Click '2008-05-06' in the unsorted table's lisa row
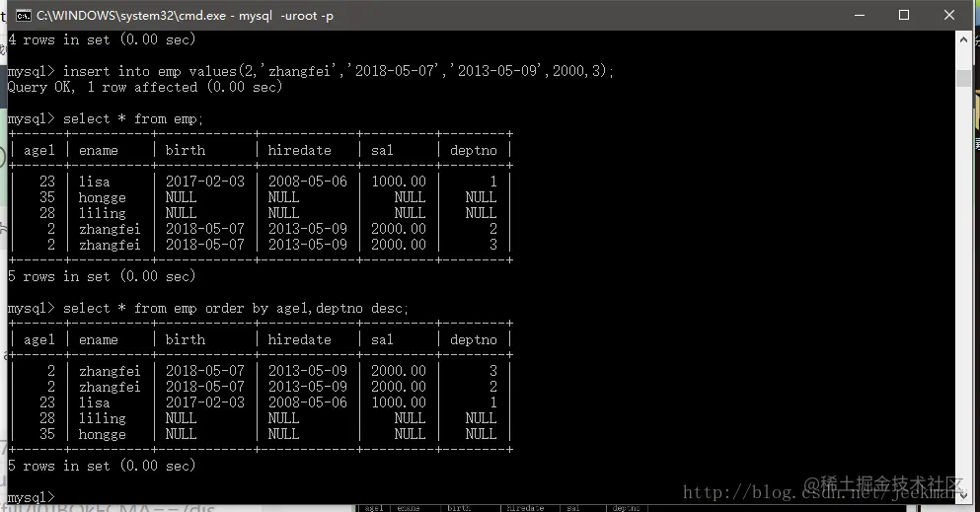The width and height of the screenshot is (980, 512). (308, 182)
